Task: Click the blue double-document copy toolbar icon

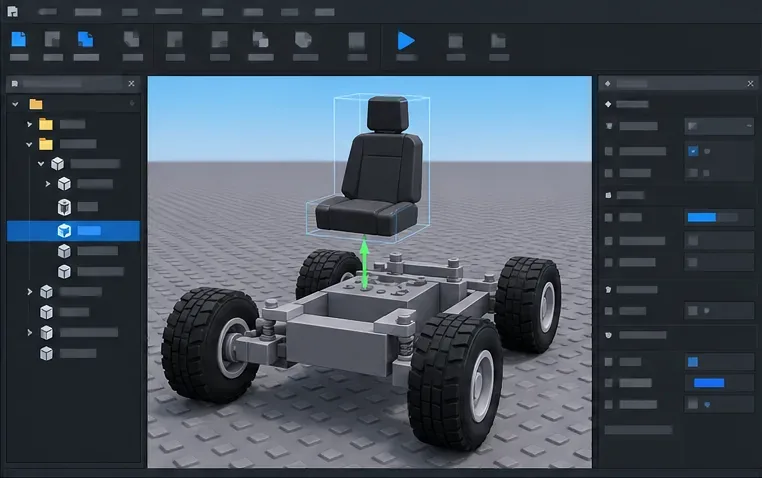Action: click(86, 39)
